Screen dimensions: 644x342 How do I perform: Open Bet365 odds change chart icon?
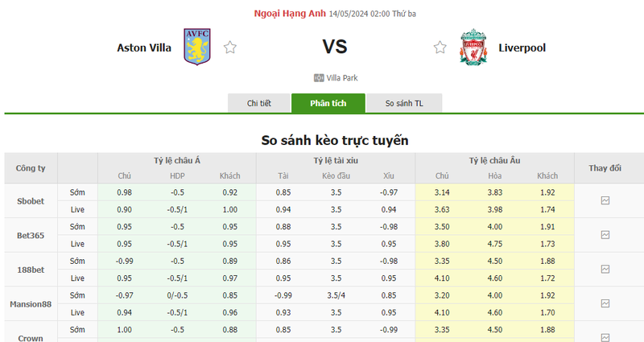pos(605,235)
